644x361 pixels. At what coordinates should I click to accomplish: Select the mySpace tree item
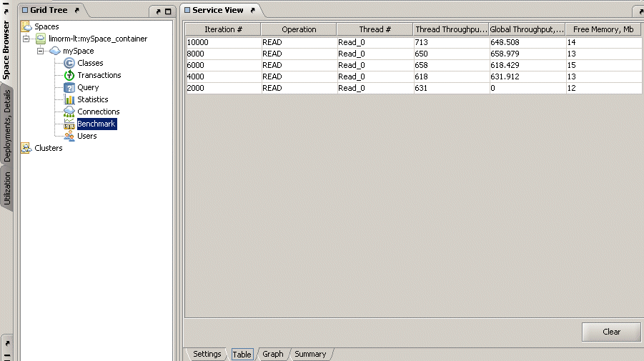(78, 51)
